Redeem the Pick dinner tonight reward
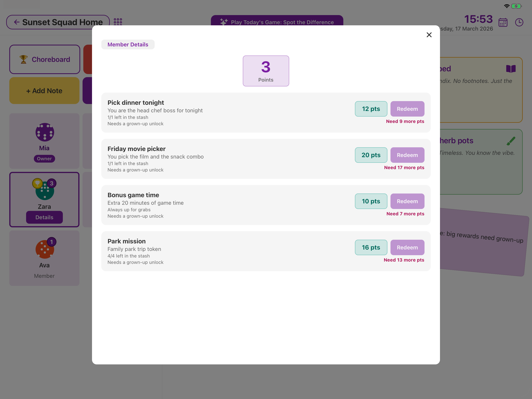This screenshot has height=399, width=532. (x=407, y=109)
